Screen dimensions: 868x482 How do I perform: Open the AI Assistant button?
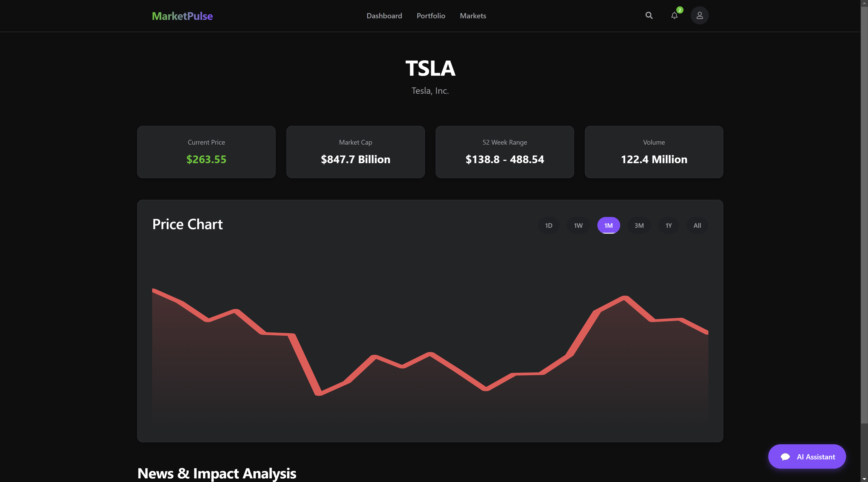(816, 457)
